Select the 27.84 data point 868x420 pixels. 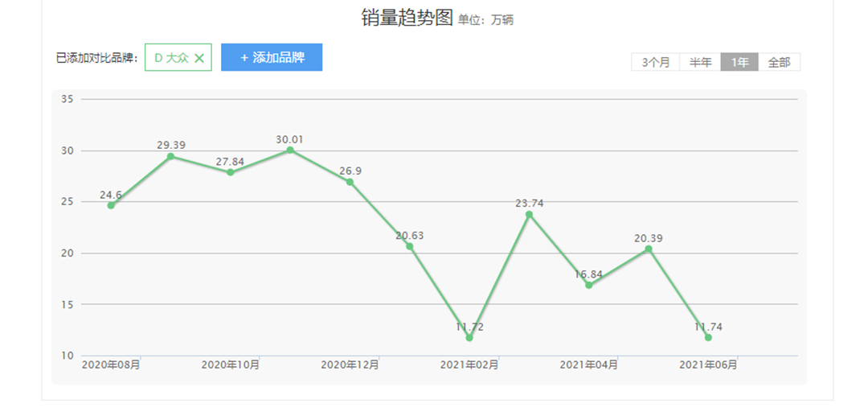(x=231, y=172)
